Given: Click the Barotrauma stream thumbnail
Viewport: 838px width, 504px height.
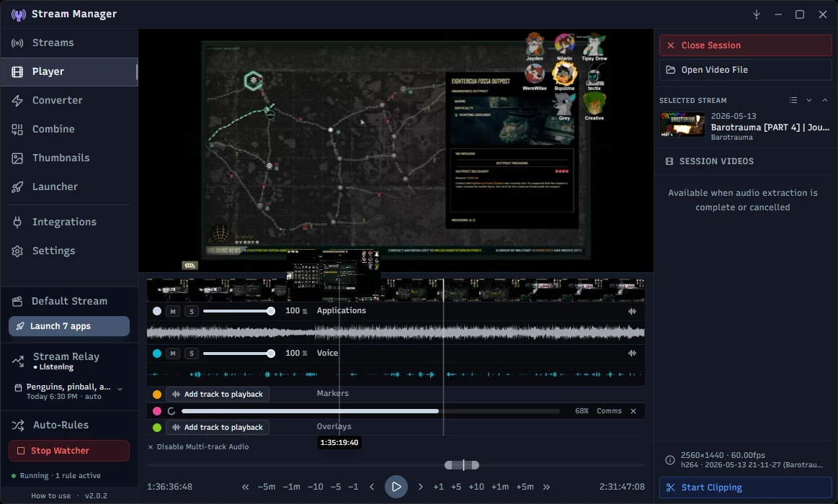Looking at the screenshot, I should [682, 125].
